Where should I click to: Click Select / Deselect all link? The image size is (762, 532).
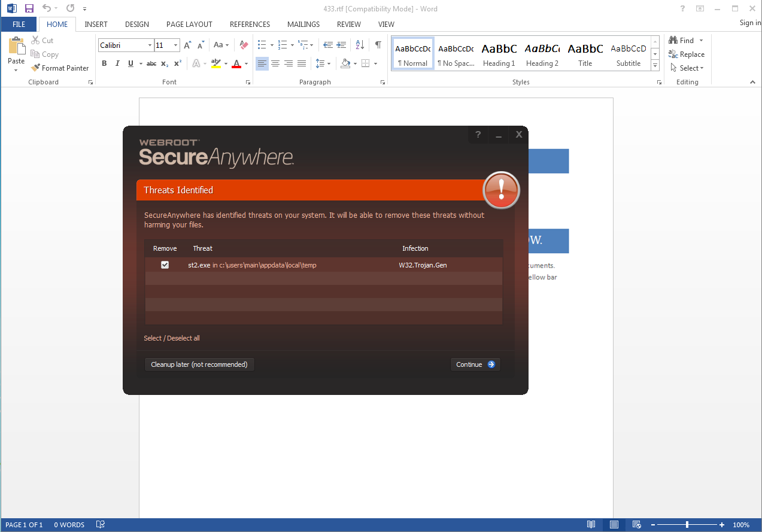[x=172, y=338]
